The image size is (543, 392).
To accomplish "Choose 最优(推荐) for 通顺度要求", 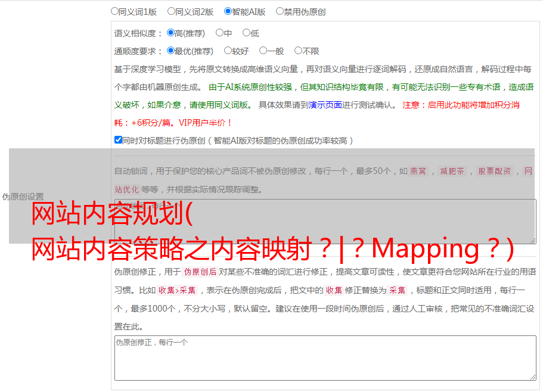I will click(x=170, y=51).
